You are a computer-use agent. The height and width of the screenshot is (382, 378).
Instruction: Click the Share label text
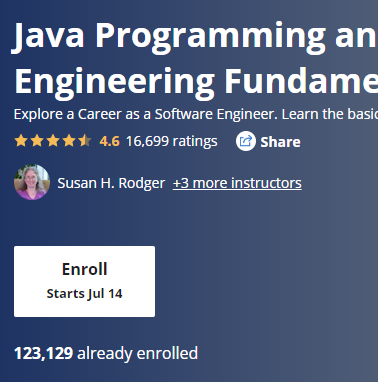(x=280, y=142)
